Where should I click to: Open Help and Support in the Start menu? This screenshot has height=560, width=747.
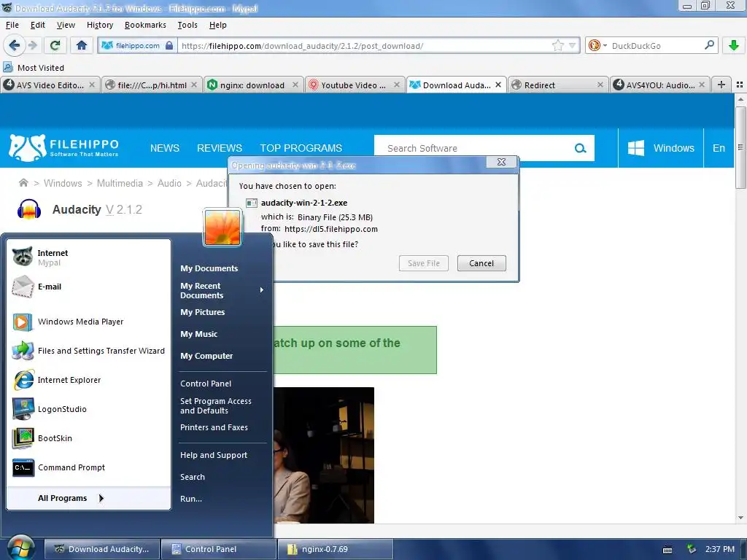(x=214, y=455)
